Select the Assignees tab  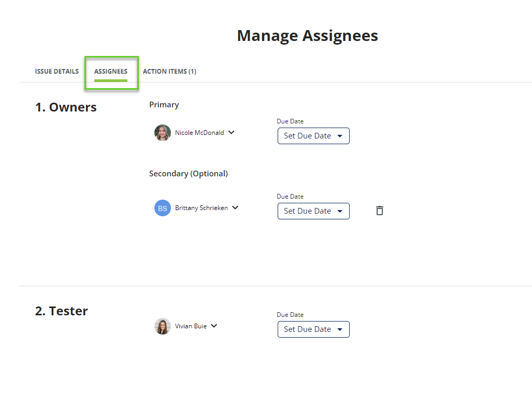pyautogui.click(x=111, y=72)
